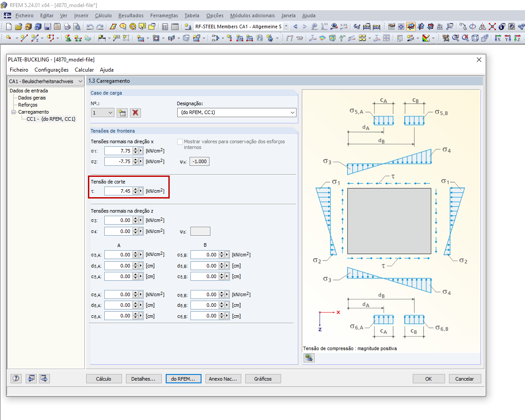Open the Calcular menu
This screenshot has height=420, width=525.
(84, 70)
